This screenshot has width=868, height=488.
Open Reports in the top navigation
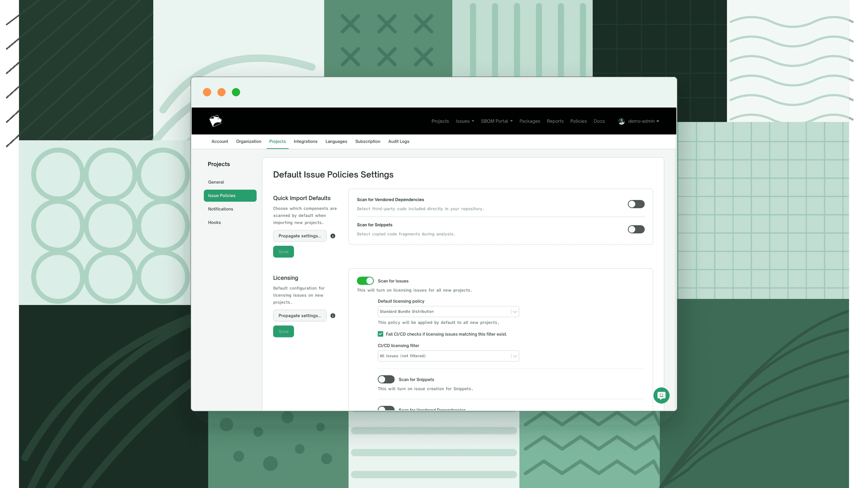[x=555, y=121]
